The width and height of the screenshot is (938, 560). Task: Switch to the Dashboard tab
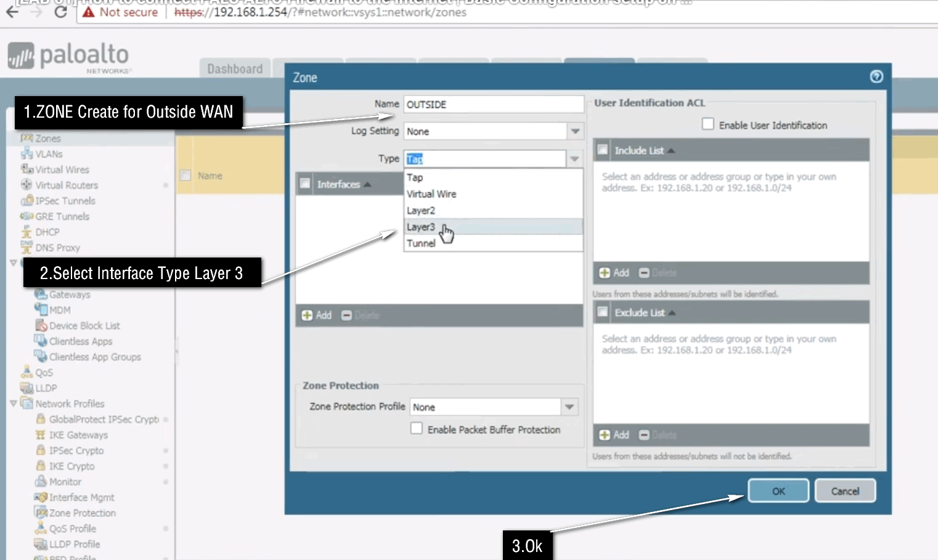pos(235,68)
